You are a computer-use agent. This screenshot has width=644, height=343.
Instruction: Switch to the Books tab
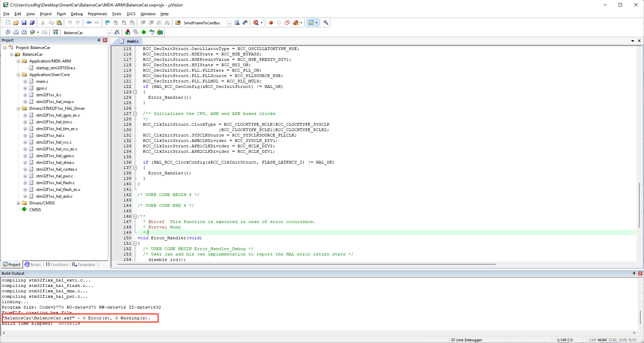click(33, 265)
